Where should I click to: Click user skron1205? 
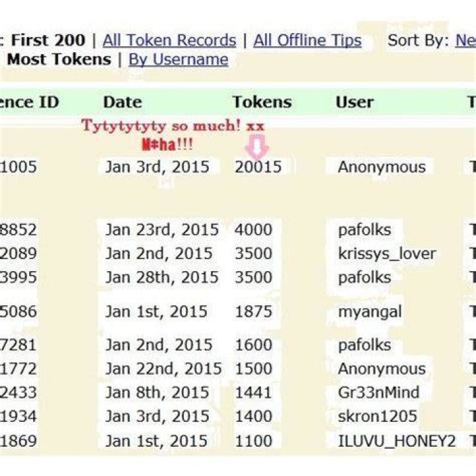[377, 416]
